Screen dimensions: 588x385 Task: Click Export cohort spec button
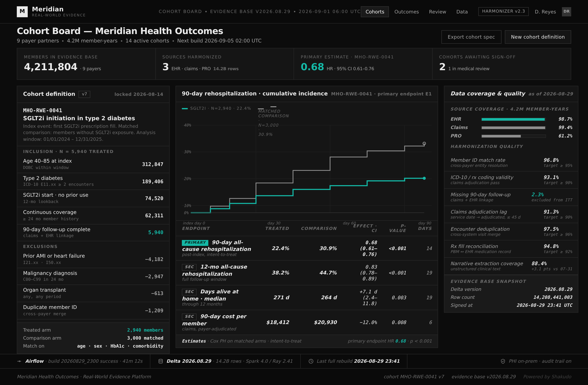(471, 37)
